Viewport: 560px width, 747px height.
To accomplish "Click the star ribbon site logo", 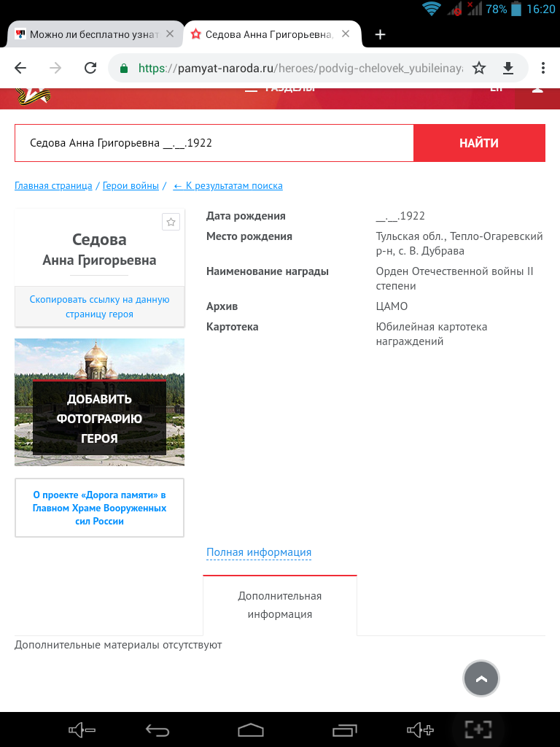I will pos(34,96).
